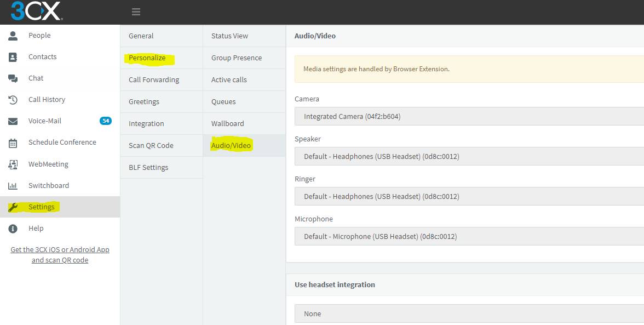Viewport: 644px width, 325px height.
Task: Click the Use headset integration heading
Action: (x=335, y=284)
